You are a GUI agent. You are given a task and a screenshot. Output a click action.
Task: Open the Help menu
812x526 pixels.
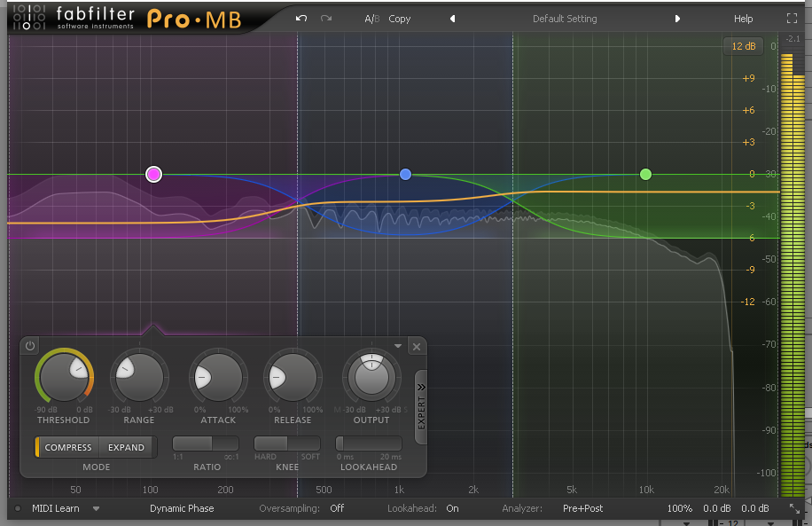[743, 19]
